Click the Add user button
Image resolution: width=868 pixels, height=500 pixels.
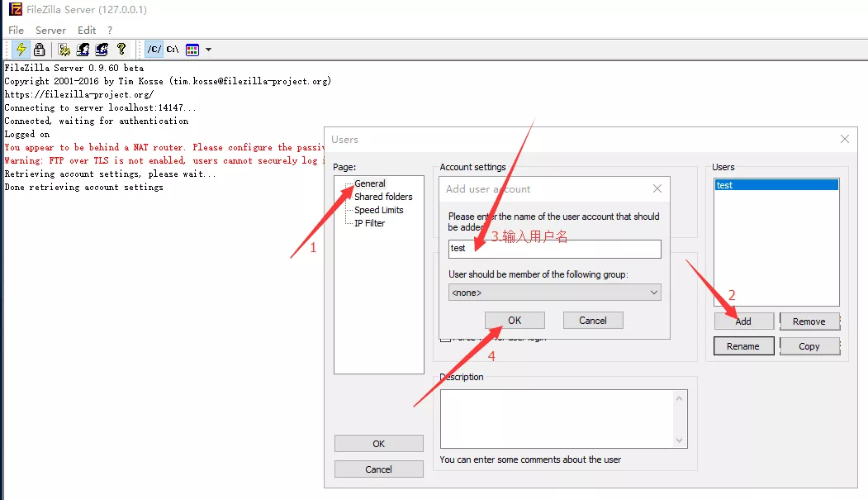click(744, 321)
